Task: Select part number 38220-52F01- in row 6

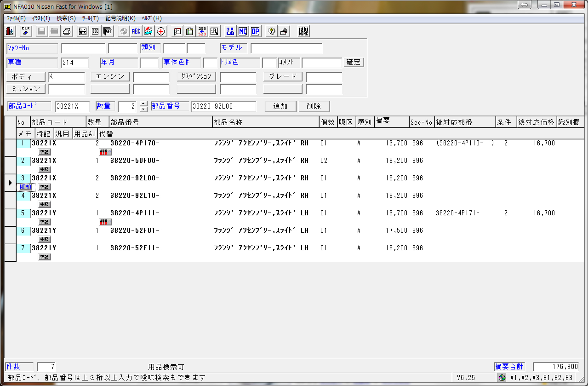Action: (135, 230)
